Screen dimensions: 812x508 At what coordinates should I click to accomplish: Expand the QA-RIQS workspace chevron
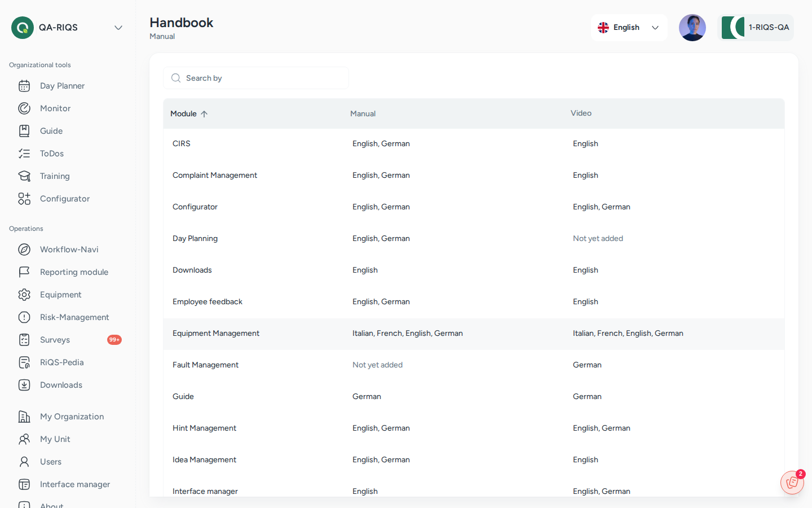click(118, 28)
